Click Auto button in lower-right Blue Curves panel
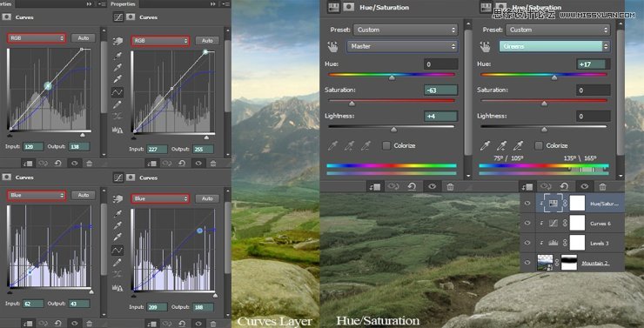The height and width of the screenshot is (328, 644). click(x=207, y=198)
